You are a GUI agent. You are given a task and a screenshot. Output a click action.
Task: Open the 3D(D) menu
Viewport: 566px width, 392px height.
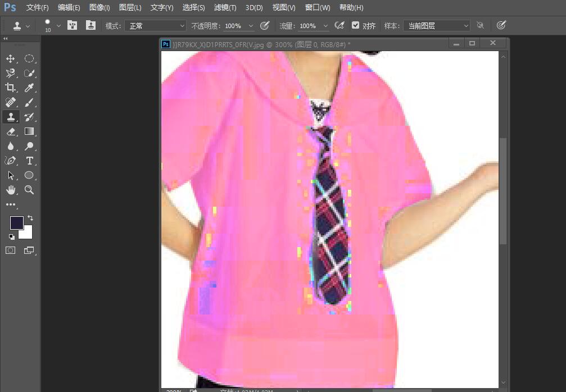tap(254, 7)
